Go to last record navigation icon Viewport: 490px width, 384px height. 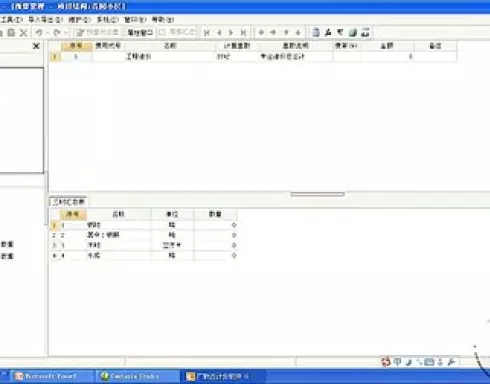(243, 33)
